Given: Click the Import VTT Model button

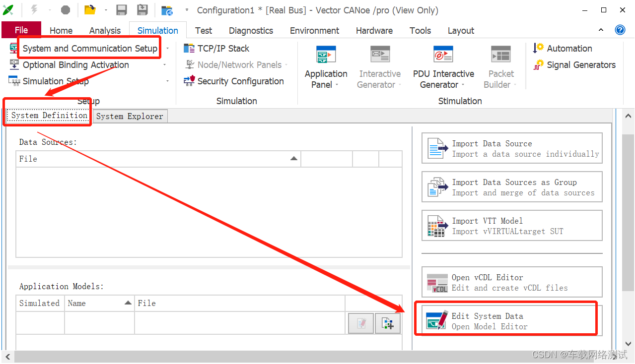Looking at the screenshot, I should pos(512,226).
